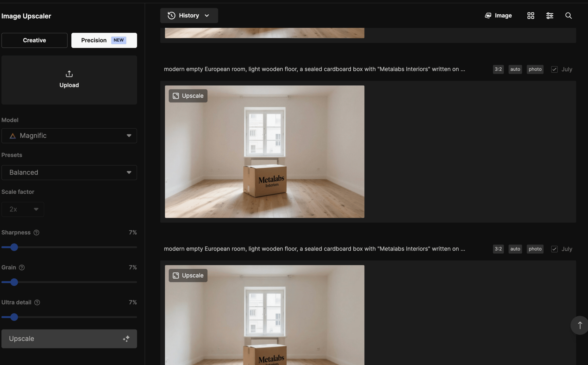588x365 pixels.
Task: Open the filter sliders settings icon
Action: click(549, 16)
